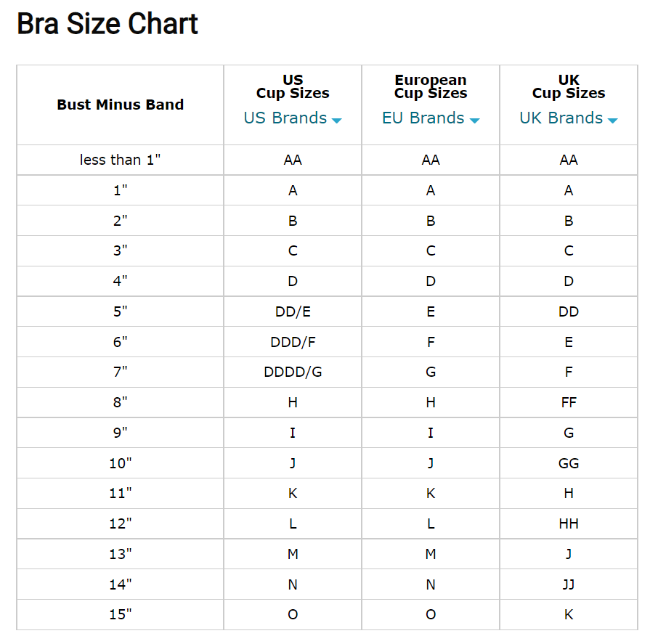Click the arrow next to US Brands
This screenshot has height=644, width=650.
[x=337, y=121]
